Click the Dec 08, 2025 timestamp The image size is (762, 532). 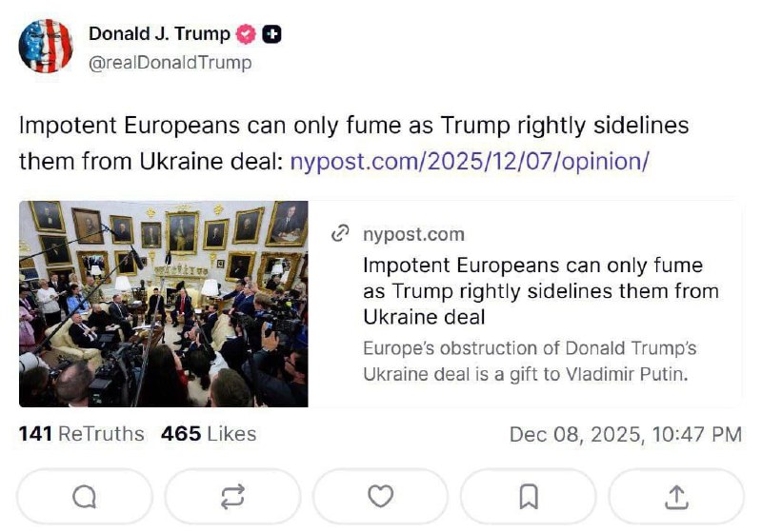(x=625, y=435)
